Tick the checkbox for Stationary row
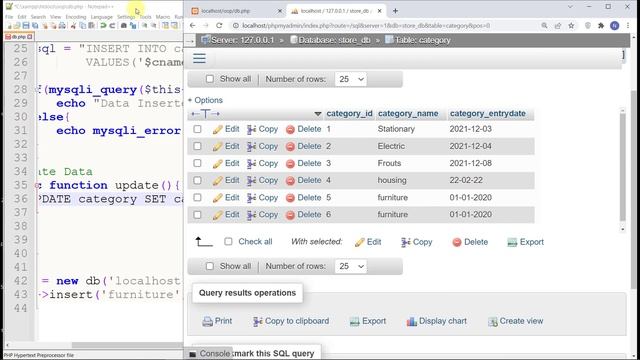The image size is (640, 360). [198, 129]
